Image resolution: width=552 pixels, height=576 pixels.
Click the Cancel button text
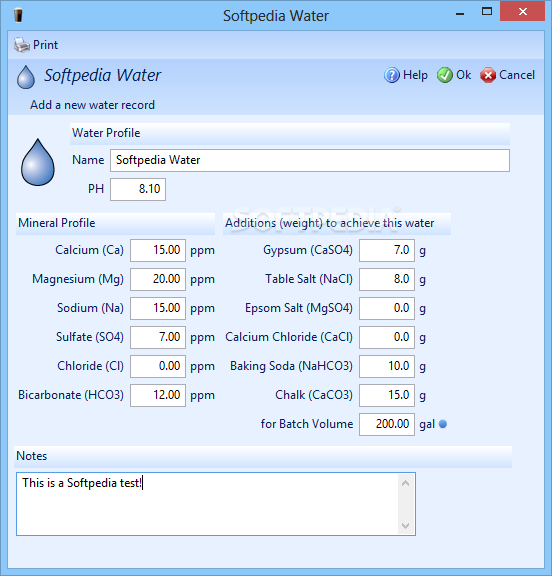(517, 75)
